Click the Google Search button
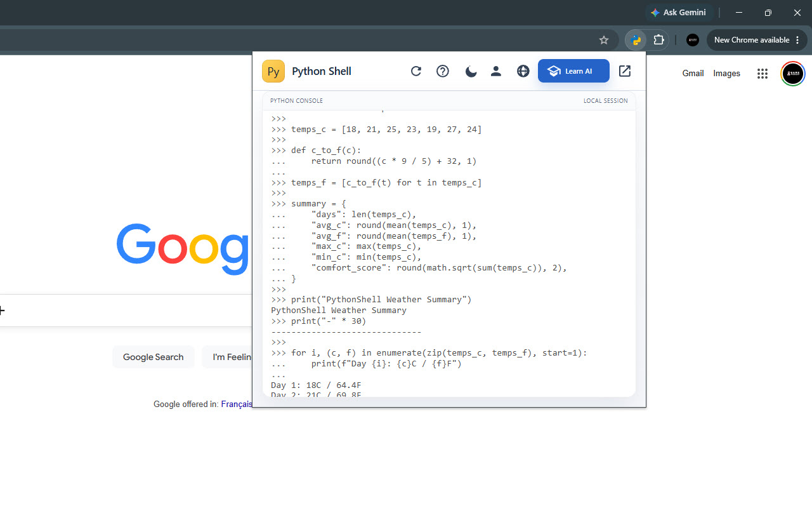Image resolution: width=812 pixels, height=508 pixels. (153, 357)
